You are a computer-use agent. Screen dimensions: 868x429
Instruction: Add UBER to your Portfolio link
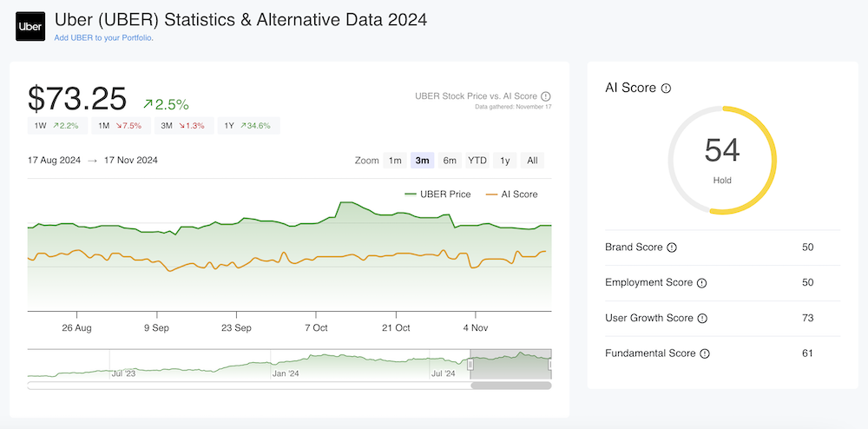(103, 38)
